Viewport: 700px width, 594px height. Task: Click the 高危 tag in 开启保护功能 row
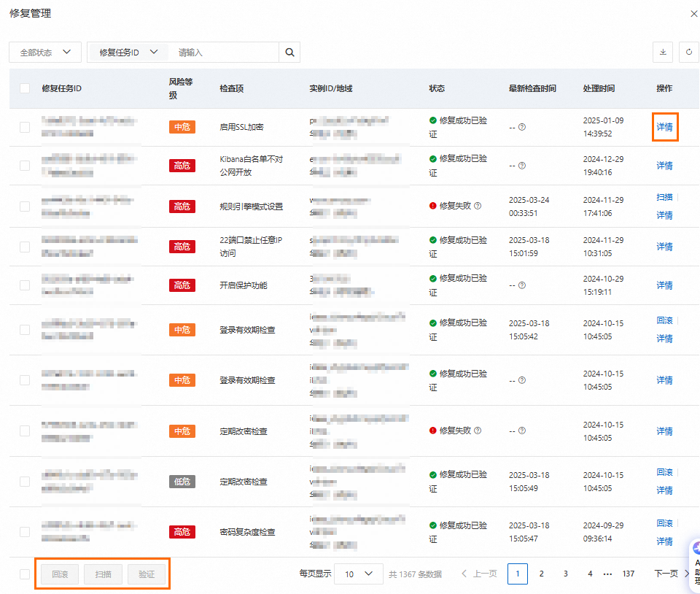(x=182, y=285)
